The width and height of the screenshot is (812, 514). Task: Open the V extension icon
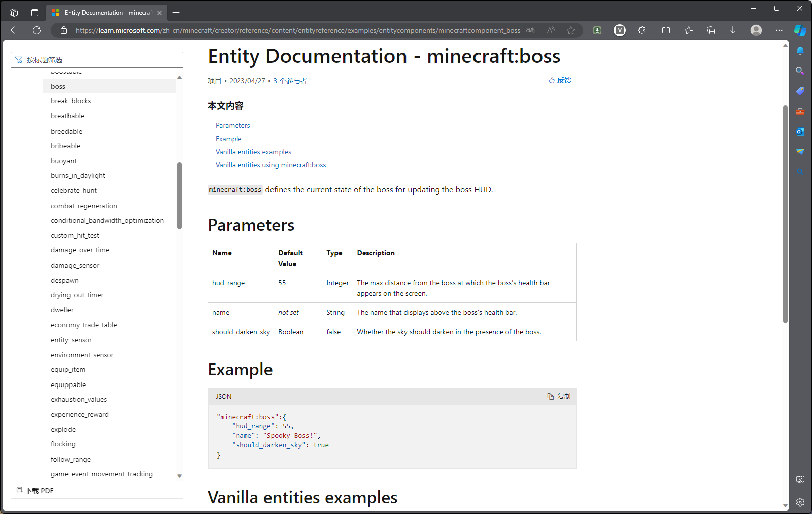(620, 30)
